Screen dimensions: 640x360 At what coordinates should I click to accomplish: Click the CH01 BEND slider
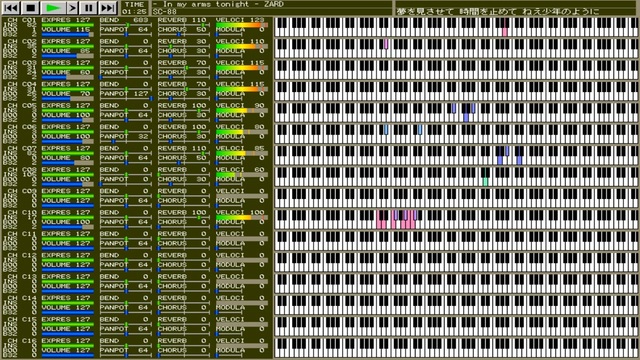(x=126, y=25)
